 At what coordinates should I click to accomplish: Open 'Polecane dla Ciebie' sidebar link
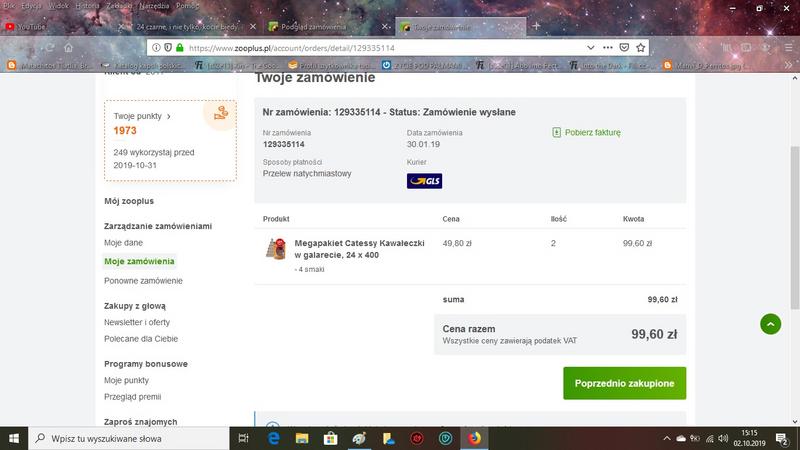coord(141,339)
